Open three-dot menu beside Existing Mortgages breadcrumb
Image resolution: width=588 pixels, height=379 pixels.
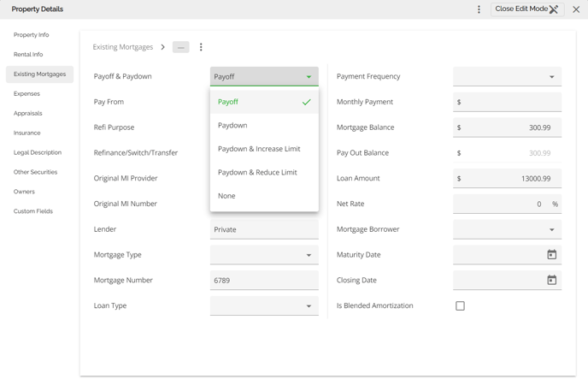(201, 47)
